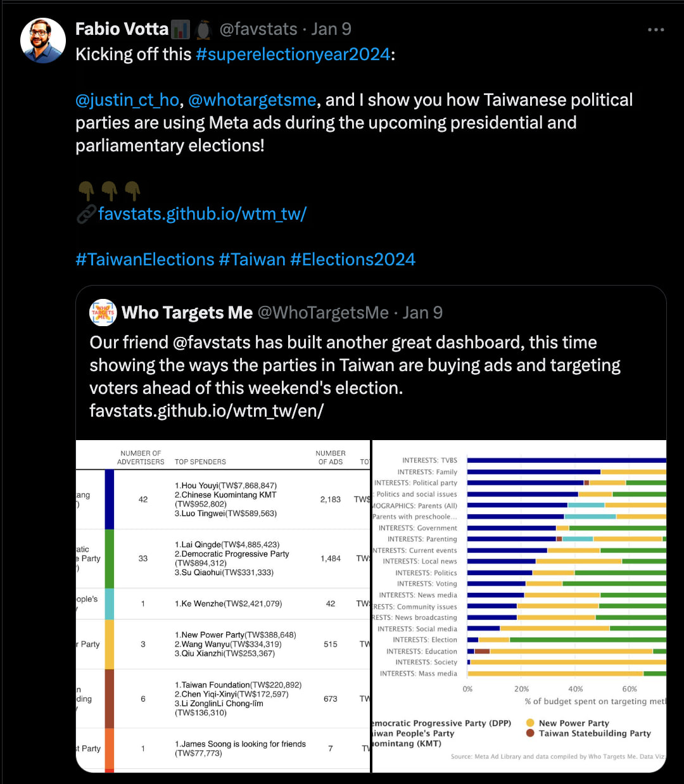The image size is (684, 784).
Task: Click the brown Taiwan Statebuilding Party legend dot
Action: pyautogui.click(x=530, y=733)
